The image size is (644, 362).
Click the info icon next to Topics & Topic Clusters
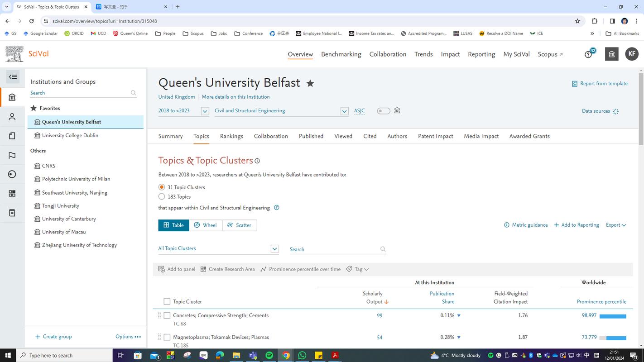pyautogui.click(x=257, y=161)
